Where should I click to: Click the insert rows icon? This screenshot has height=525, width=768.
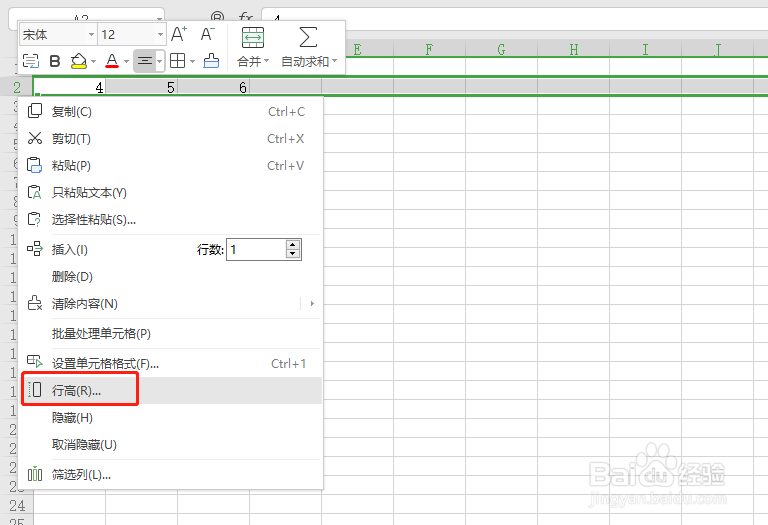coord(35,249)
